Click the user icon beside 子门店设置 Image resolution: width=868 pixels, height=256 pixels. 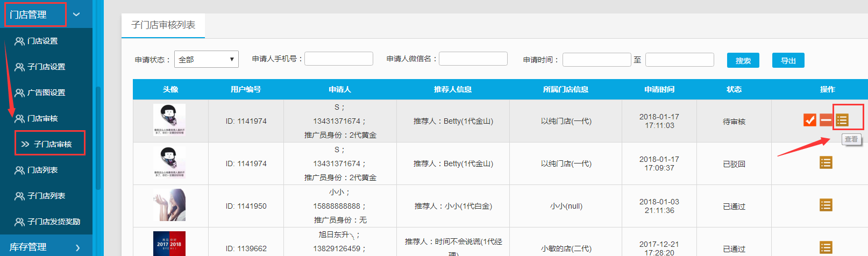point(19,67)
